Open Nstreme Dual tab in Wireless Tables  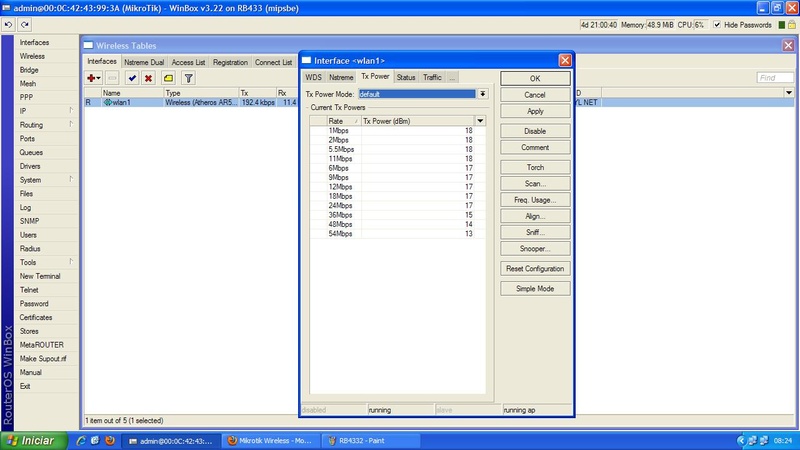pyautogui.click(x=144, y=62)
